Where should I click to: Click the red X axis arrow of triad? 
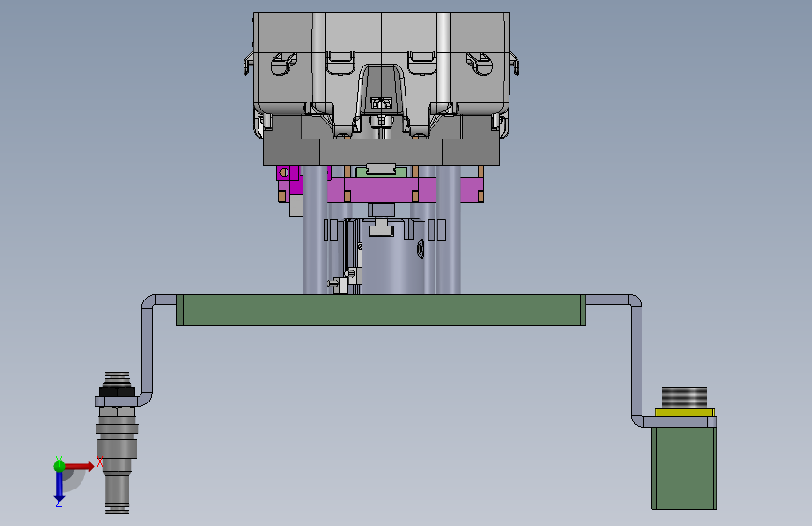pyautogui.click(x=80, y=466)
